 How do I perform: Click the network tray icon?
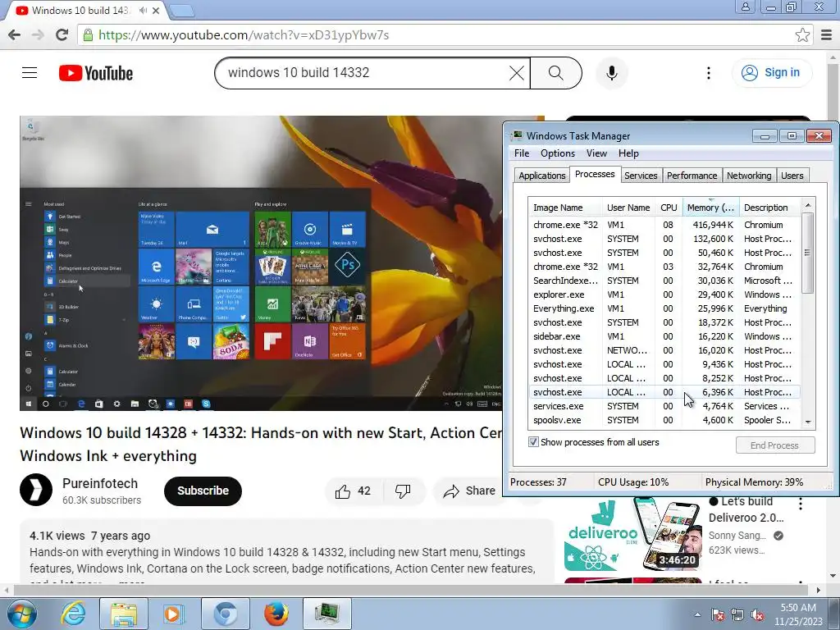737,615
